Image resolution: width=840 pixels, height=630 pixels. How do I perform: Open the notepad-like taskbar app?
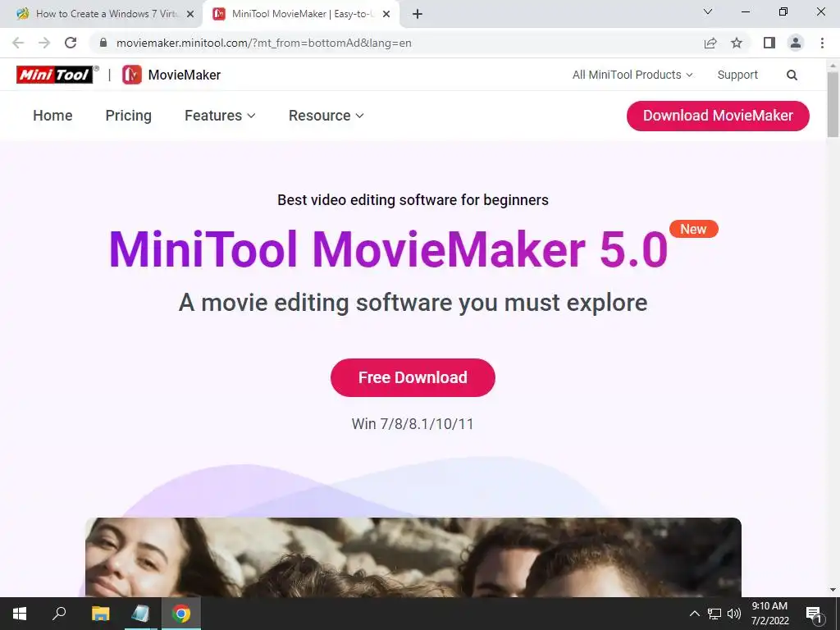pos(140,614)
